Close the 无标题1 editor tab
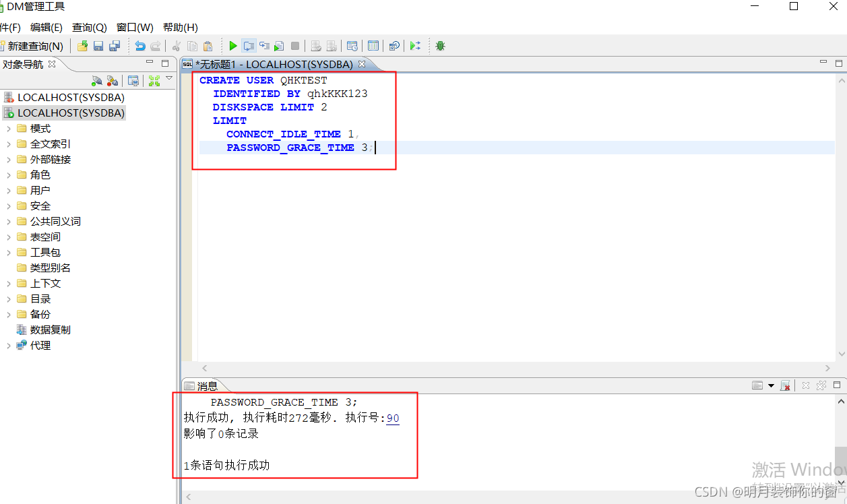The width and height of the screenshot is (847, 504). [361, 64]
